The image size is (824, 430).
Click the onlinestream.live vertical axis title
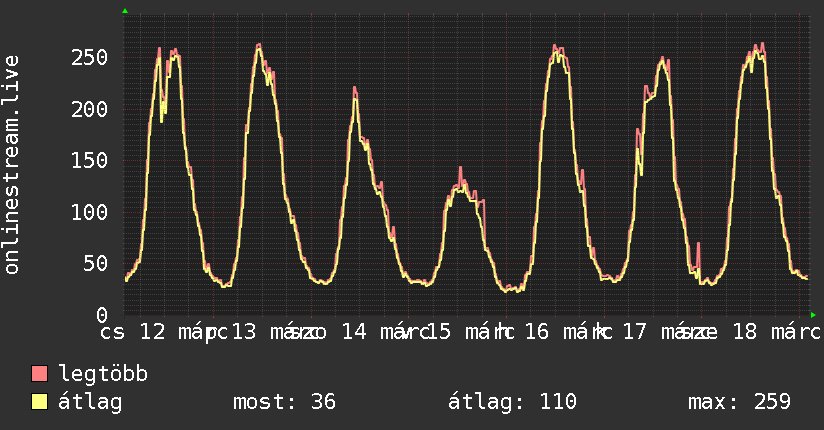(11, 165)
